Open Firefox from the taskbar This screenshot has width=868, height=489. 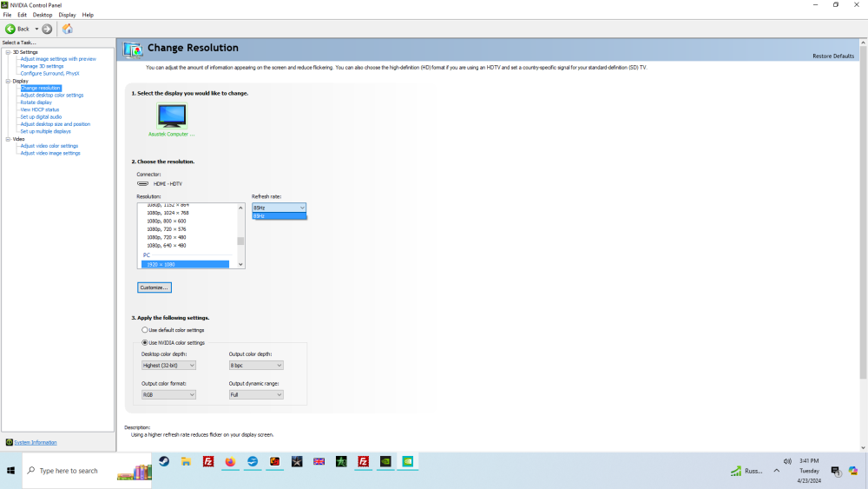230,462
